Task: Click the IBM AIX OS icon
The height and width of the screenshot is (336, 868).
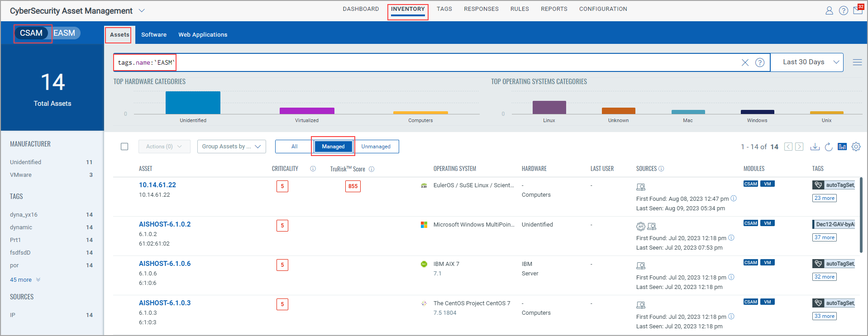Action: [424, 264]
